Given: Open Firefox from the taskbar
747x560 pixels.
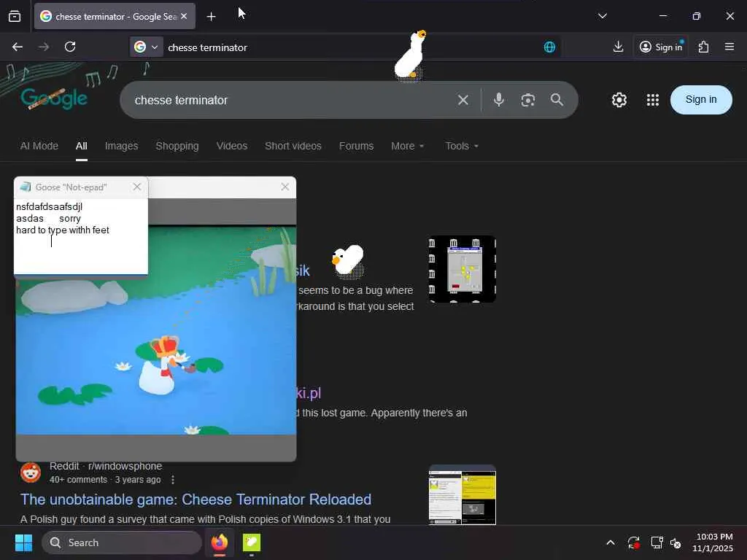Looking at the screenshot, I should point(220,542).
